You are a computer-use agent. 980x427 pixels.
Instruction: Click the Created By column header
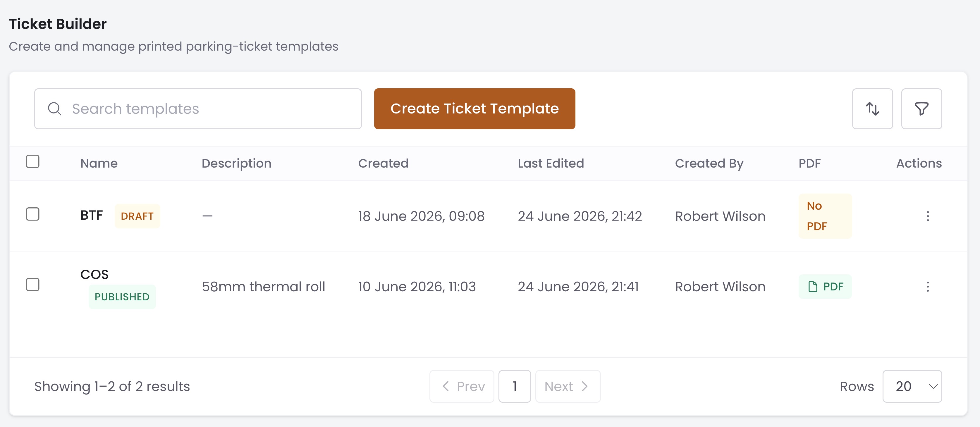click(x=709, y=163)
